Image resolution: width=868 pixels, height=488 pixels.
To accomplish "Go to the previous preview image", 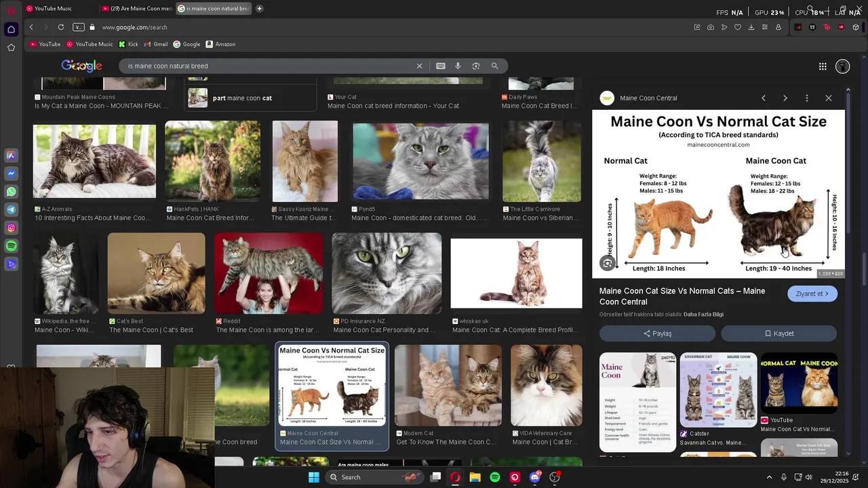I will point(764,98).
